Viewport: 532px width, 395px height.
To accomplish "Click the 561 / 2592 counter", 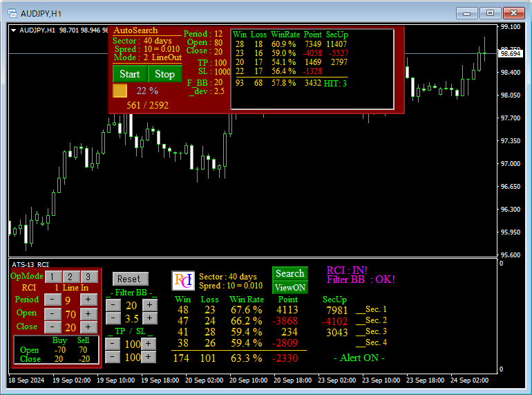I will 147,105.
